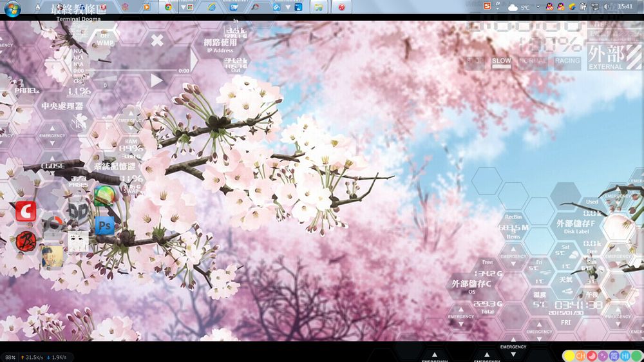Click the RAM 89% hexagon
Viewport: 644px width, 362px height.
tap(131, 148)
